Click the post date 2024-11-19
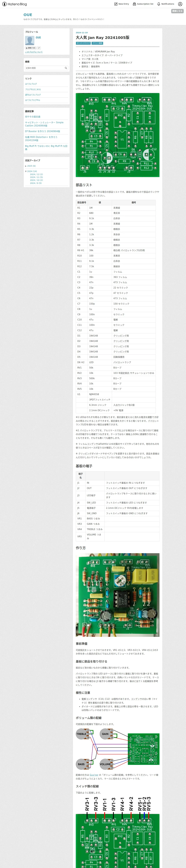The width and height of the screenshot is (186, 868). 82,33
